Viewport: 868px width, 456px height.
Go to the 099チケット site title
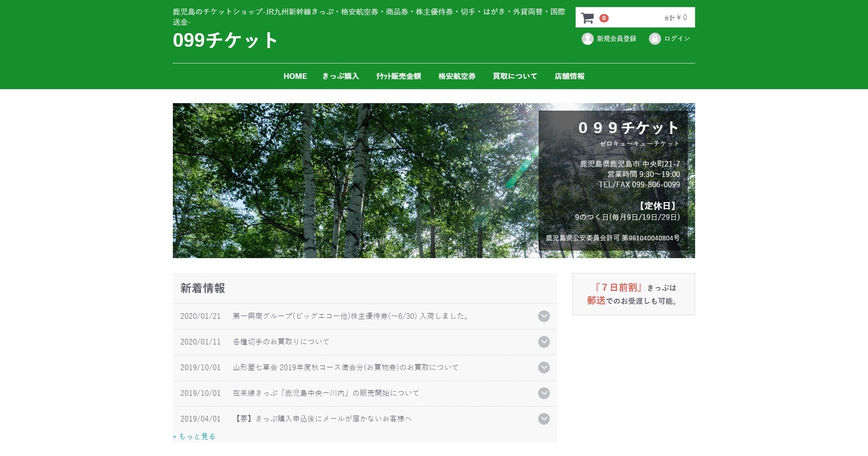[x=225, y=40]
